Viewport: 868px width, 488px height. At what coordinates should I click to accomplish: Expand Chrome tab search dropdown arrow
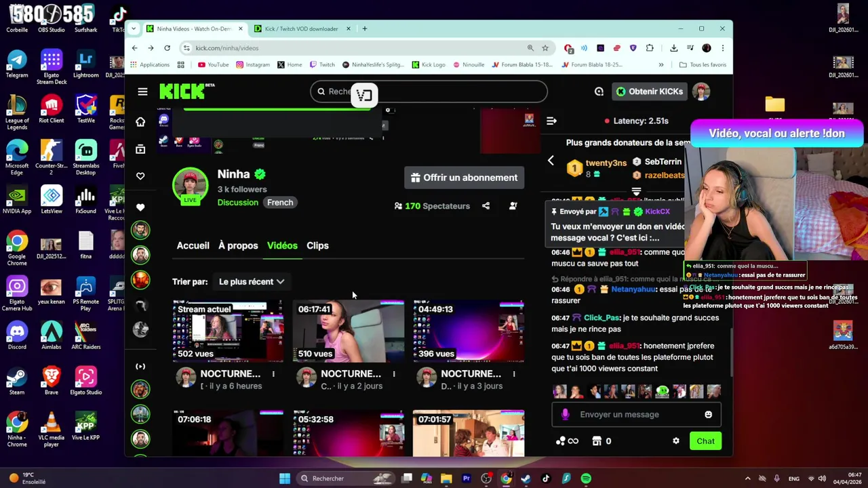coord(134,28)
